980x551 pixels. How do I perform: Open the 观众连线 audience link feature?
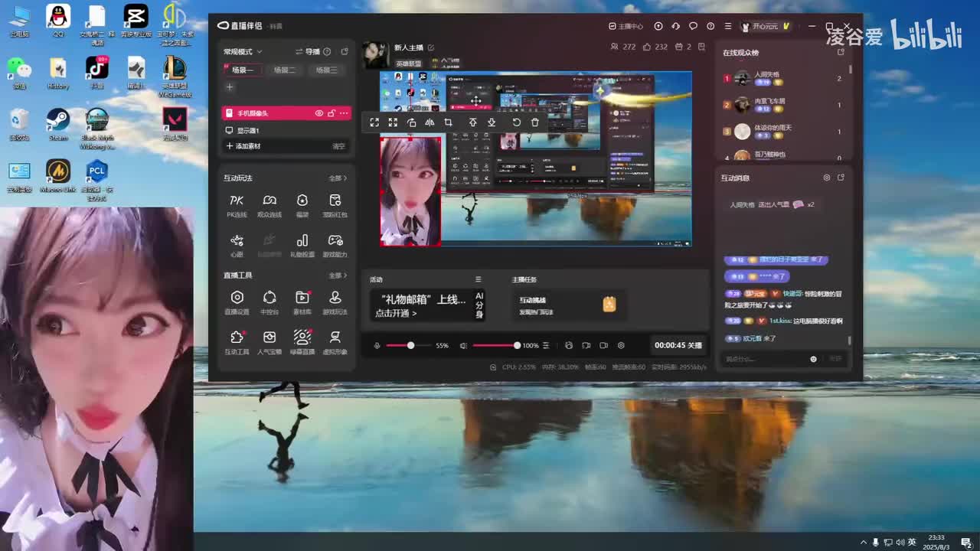pyautogui.click(x=269, y=206)
